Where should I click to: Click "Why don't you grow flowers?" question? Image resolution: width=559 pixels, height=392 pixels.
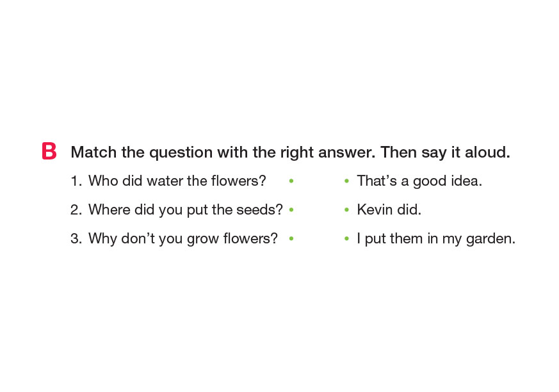[x=182, y=238]
